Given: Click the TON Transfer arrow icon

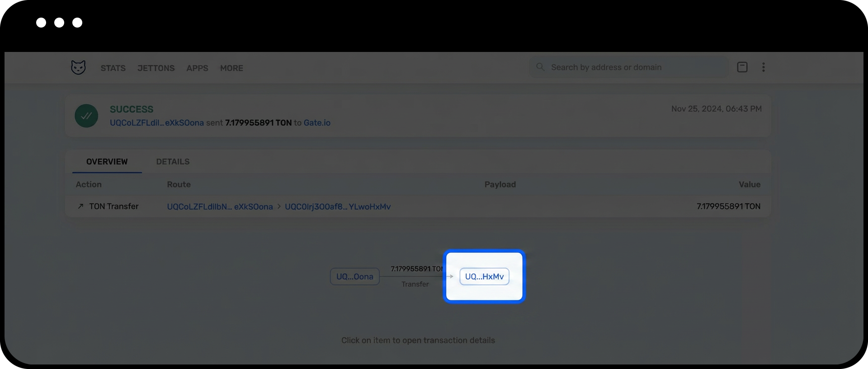Looking at the screenshot, I should pyautogui.click(x=80, y=206).
